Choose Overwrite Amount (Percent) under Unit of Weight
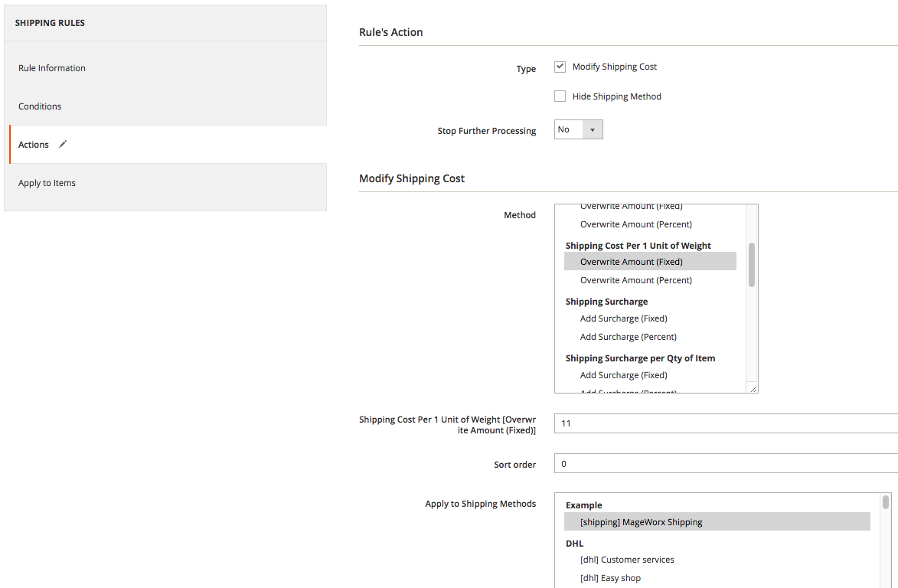The image size is (898, 588). tap(635, 280)
